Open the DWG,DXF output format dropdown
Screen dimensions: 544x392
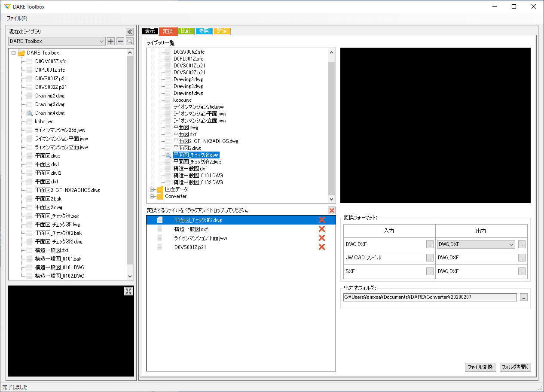point(511,244)
